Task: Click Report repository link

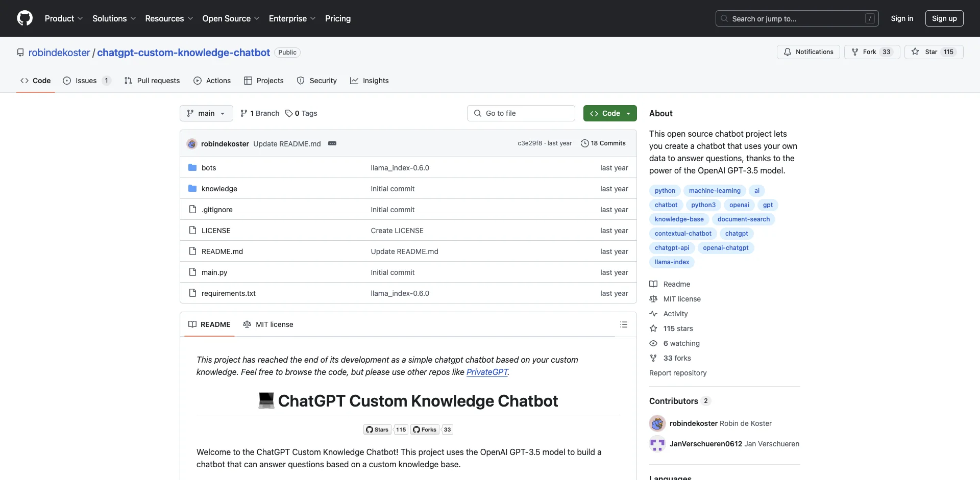Action: (678, 373)
